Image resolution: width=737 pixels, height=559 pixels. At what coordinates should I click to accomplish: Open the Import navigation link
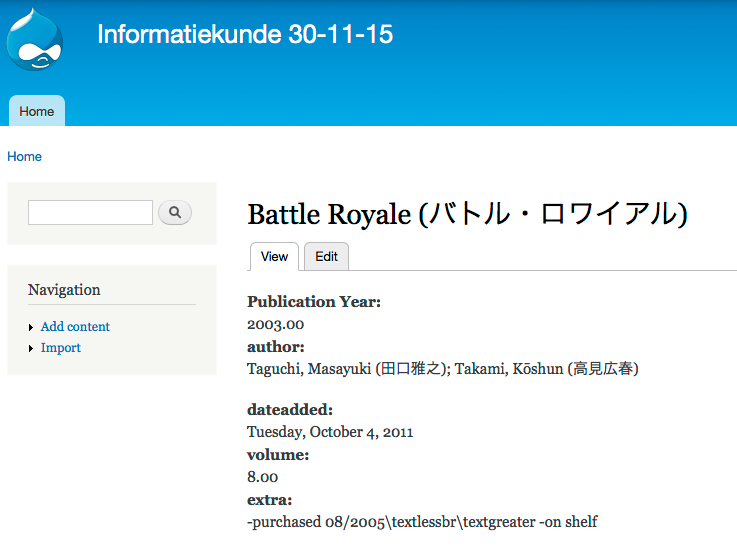(x=61, y=348)
